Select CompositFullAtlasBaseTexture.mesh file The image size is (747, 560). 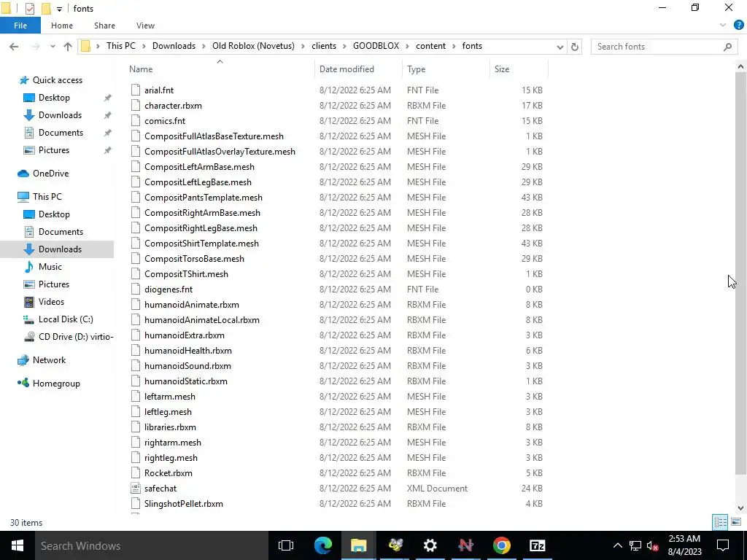point(214,136)
